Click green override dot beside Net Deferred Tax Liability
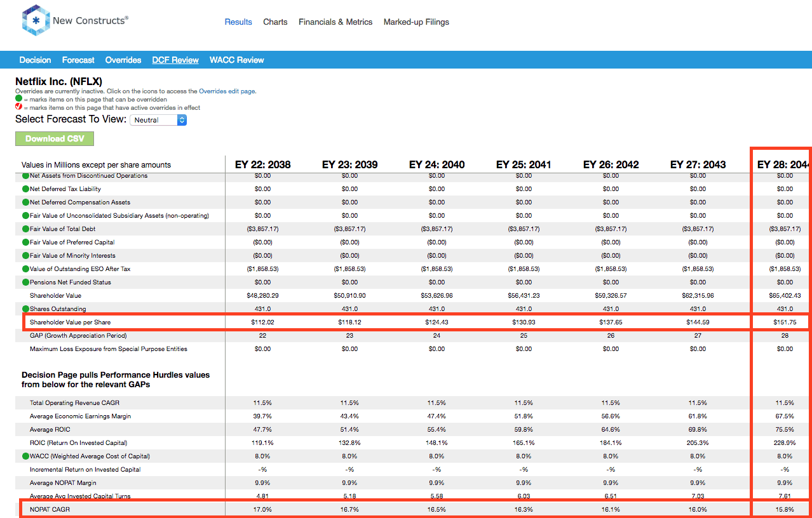 click(x=26, y=189)
